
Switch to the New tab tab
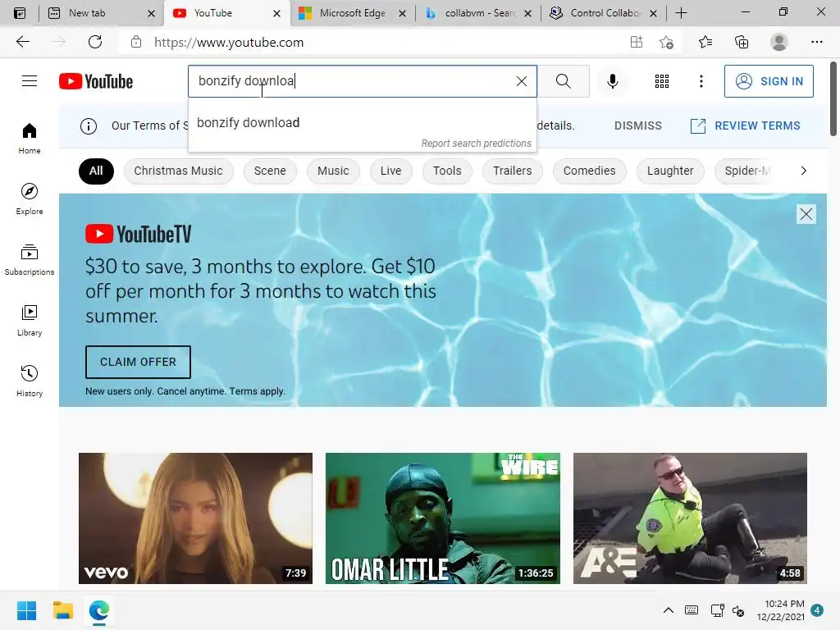(87, 13)
